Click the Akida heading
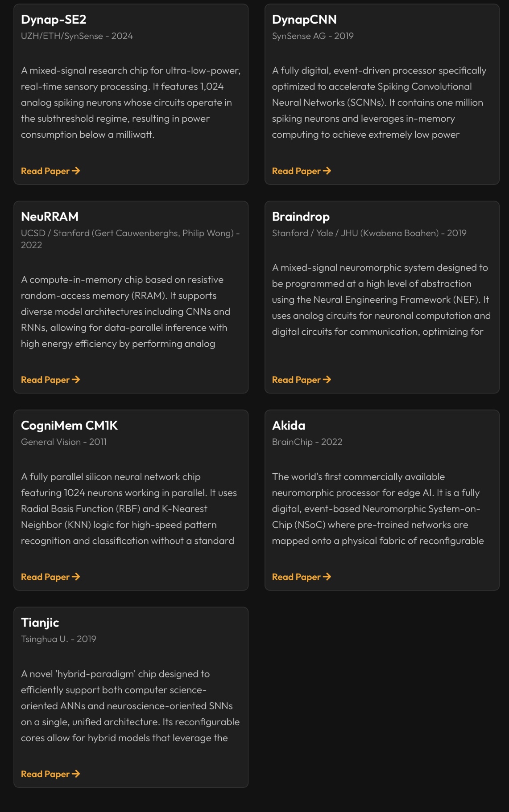Screen dimensions: 509x812 (289, 426)
